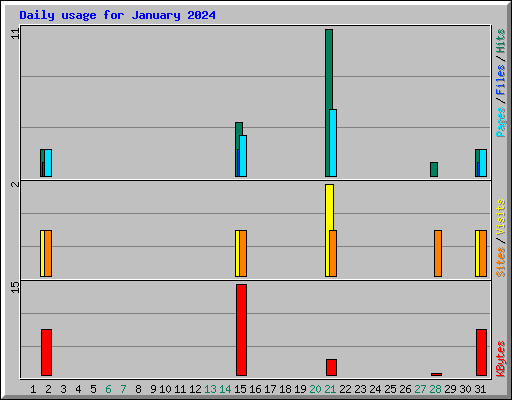Select the orange Sites bar for day 15
512x400 pixels.
[243, 253]
